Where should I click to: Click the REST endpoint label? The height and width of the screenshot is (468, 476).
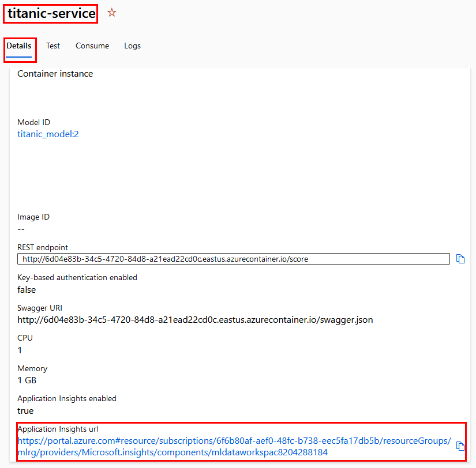[x=43, y=247]
